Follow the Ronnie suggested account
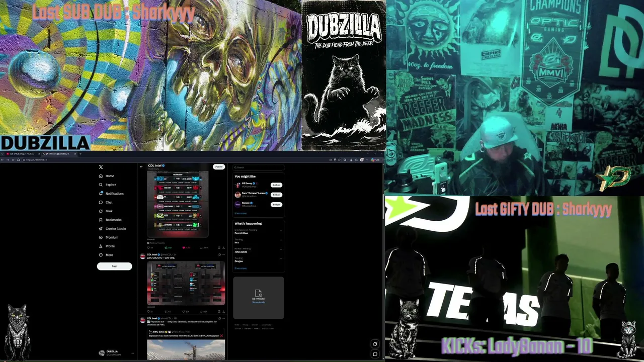Viewport: 644px width, 362px height. (x=276, y=205)
